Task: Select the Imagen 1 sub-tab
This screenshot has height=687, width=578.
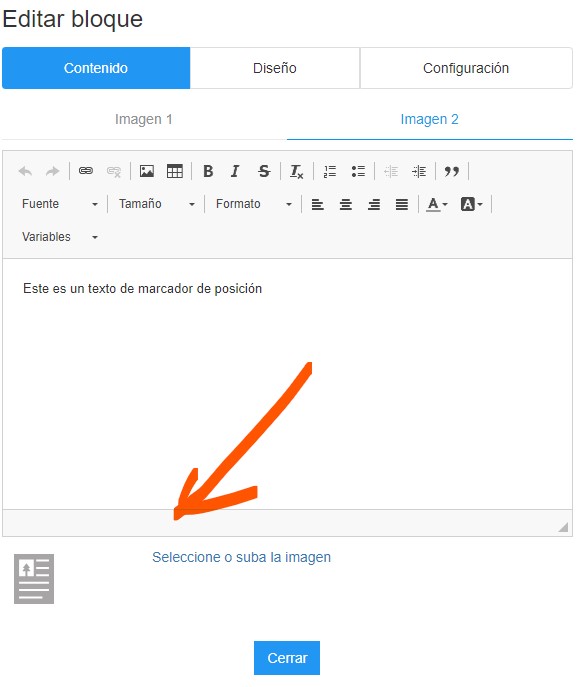Action: point(144,119)
